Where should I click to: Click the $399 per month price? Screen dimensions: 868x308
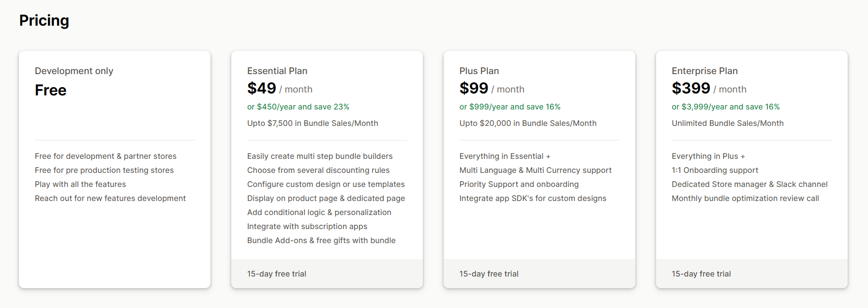[x=709, y=89]
